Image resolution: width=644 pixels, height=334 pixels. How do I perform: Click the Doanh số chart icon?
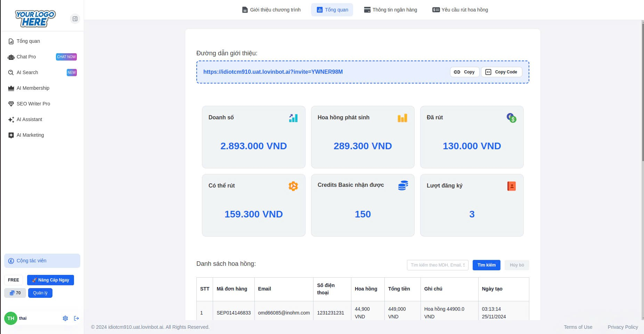(293, 118)
